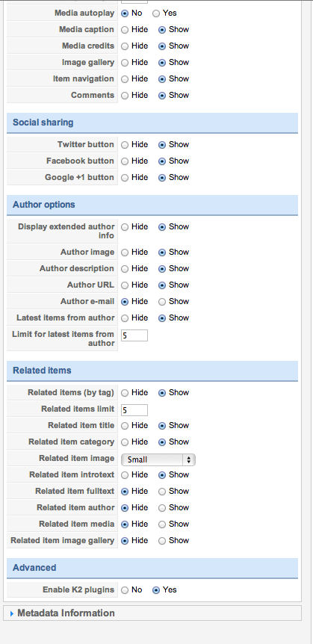Click the Related items limit field

pyautogui.click(x=134, y=410)
